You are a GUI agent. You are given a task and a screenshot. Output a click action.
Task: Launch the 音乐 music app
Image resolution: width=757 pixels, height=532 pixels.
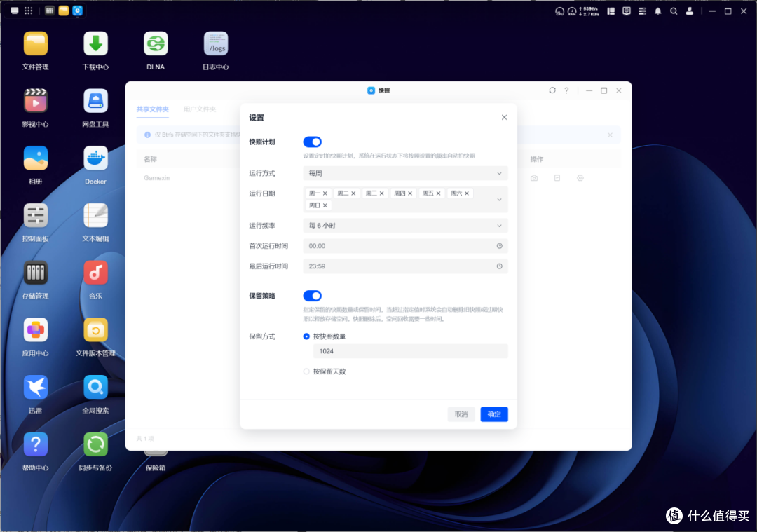[x=95, y=273]
